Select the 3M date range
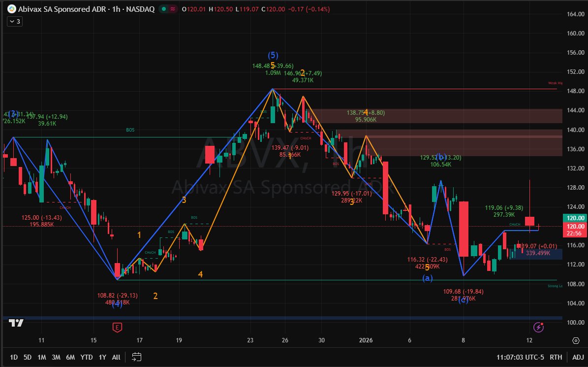The width and height of the screenshot is (588, 367). click(x=56, y=357)
